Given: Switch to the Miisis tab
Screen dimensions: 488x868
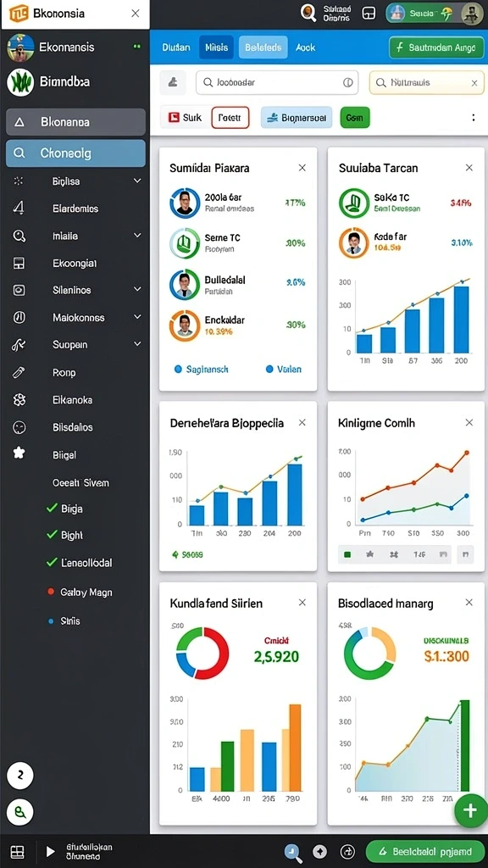Looking at the screenshot, I should (216, 47).
